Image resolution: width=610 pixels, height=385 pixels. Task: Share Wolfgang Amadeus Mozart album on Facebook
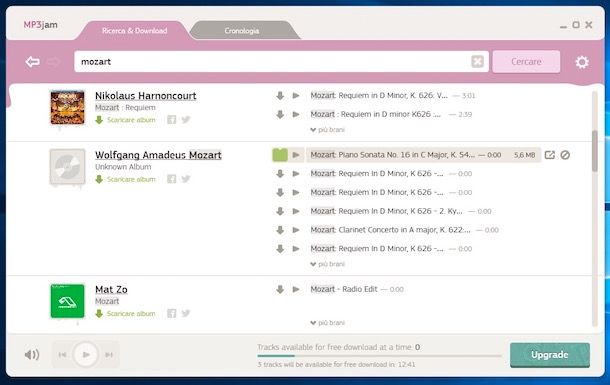(172, 179)
